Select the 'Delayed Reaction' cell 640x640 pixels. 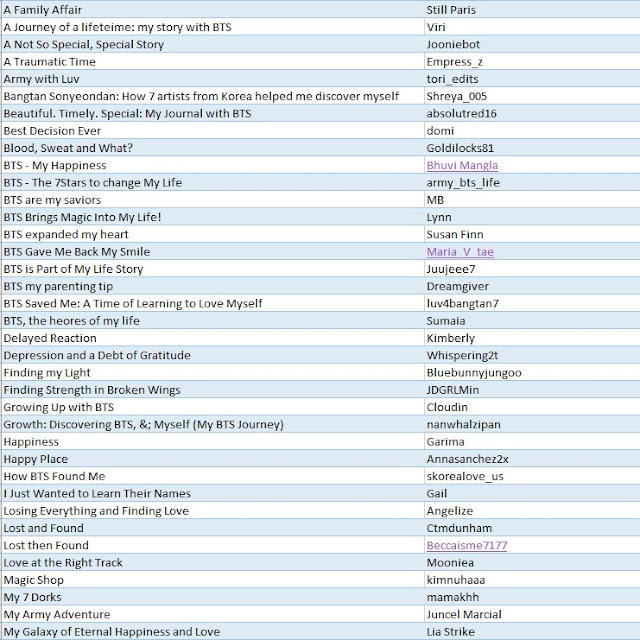click(x=213, y=338)
